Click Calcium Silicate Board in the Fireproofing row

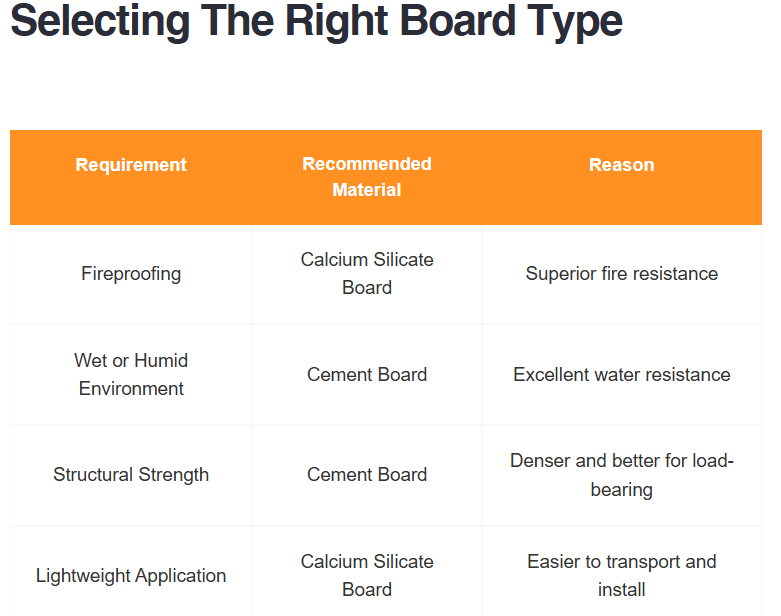coord(367,274)
